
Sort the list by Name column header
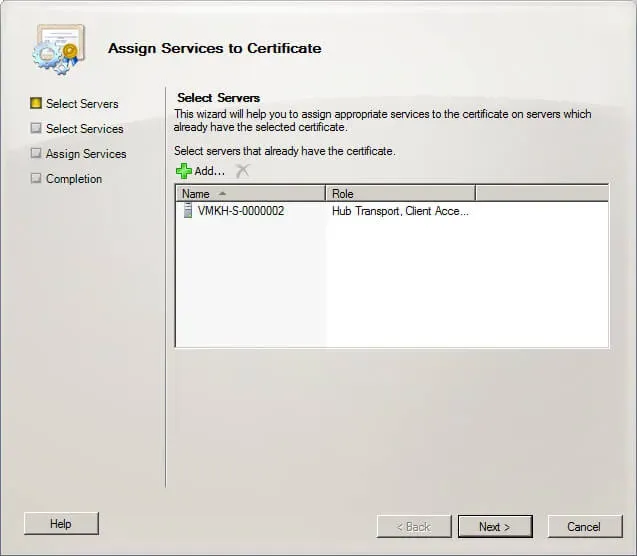[251, 194]
